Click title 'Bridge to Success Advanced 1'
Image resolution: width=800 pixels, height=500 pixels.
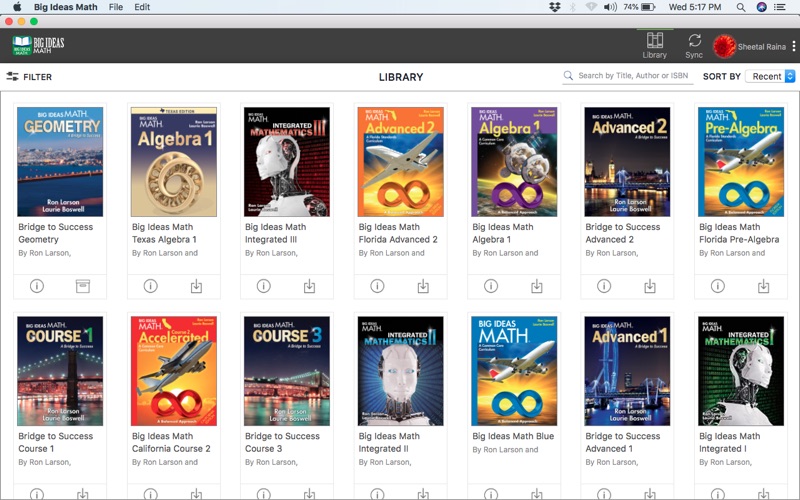[622, 442]
